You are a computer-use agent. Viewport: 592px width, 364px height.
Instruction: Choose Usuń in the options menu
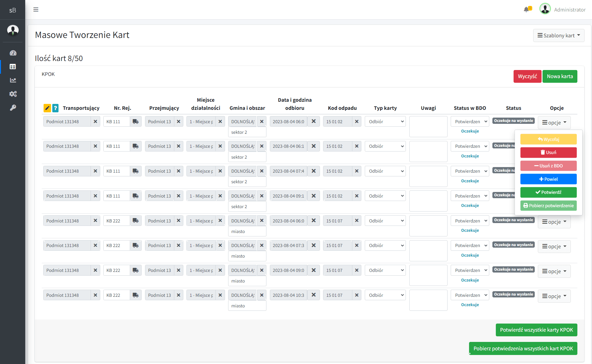click(548, 152)
